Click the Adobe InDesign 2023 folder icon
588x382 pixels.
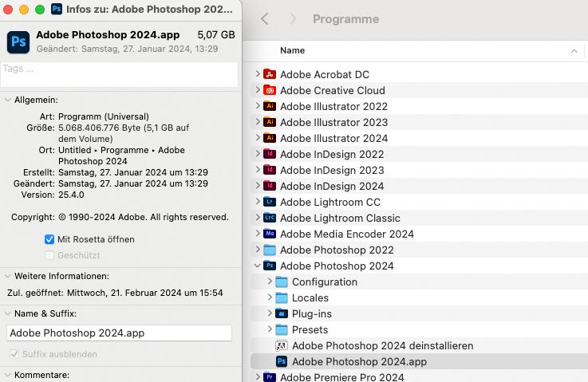270,170
